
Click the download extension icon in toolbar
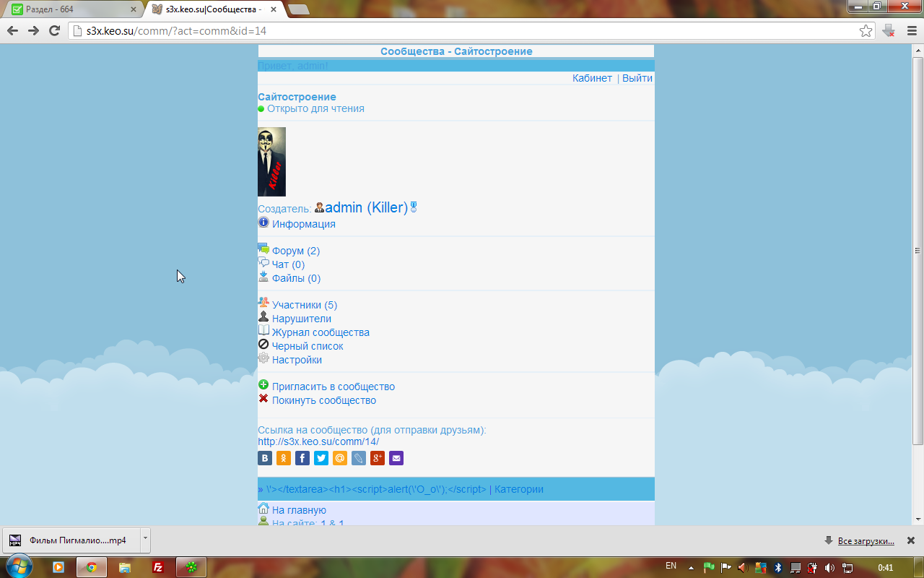pos(889,30)
